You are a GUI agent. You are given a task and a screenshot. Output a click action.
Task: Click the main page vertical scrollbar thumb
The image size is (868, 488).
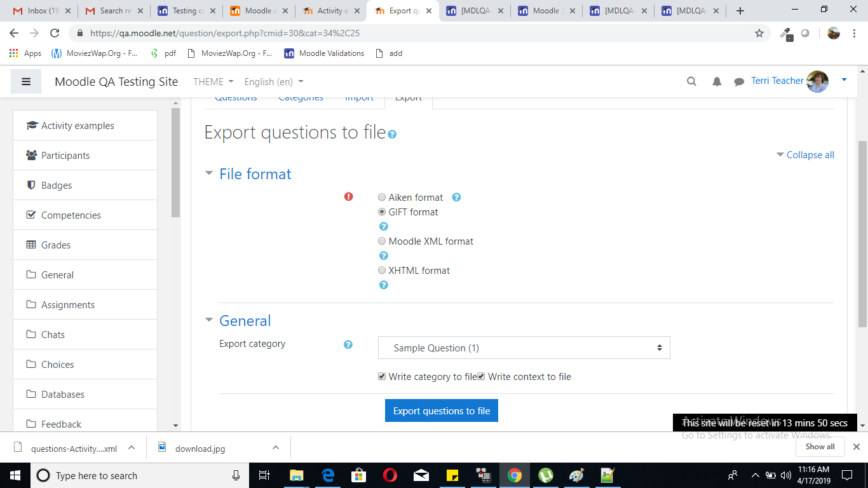click(862, 234)
